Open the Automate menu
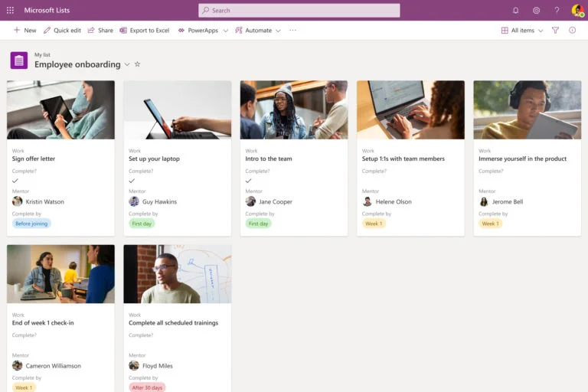Image resolution: width=588 pixels, height=392 pixels. tap(258, 31)
